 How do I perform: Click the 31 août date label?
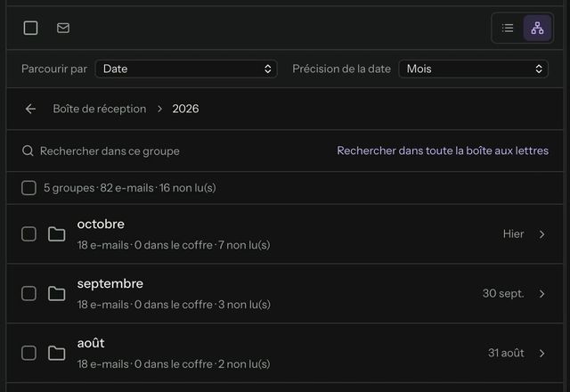click(506, 353)
